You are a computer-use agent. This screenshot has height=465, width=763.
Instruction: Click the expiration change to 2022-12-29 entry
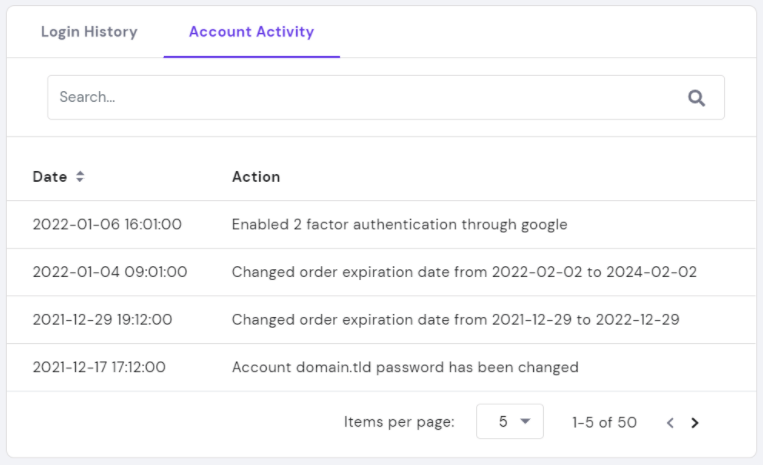coord(456,320)
